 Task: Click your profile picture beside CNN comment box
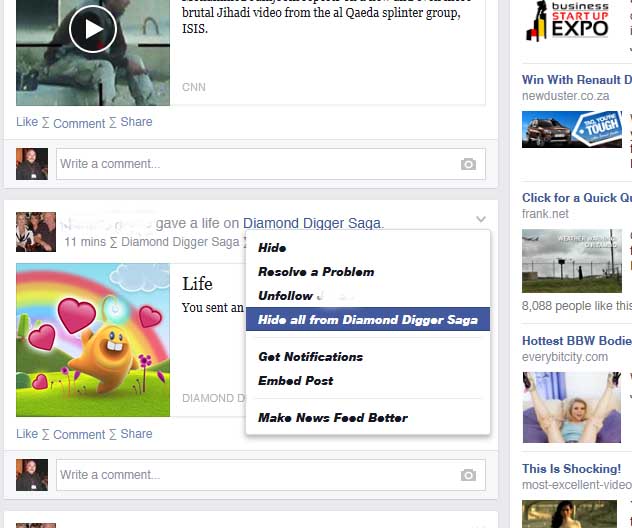[32, 164]
